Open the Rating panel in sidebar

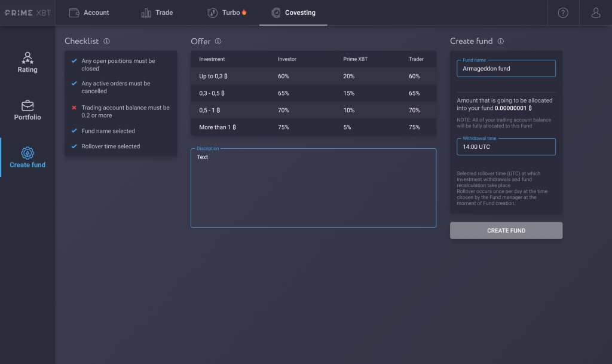click(x=27, y=63)
